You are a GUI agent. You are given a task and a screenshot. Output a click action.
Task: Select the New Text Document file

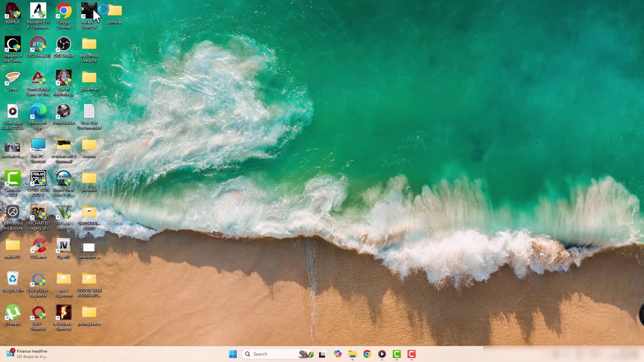click(x=89, y=112)
